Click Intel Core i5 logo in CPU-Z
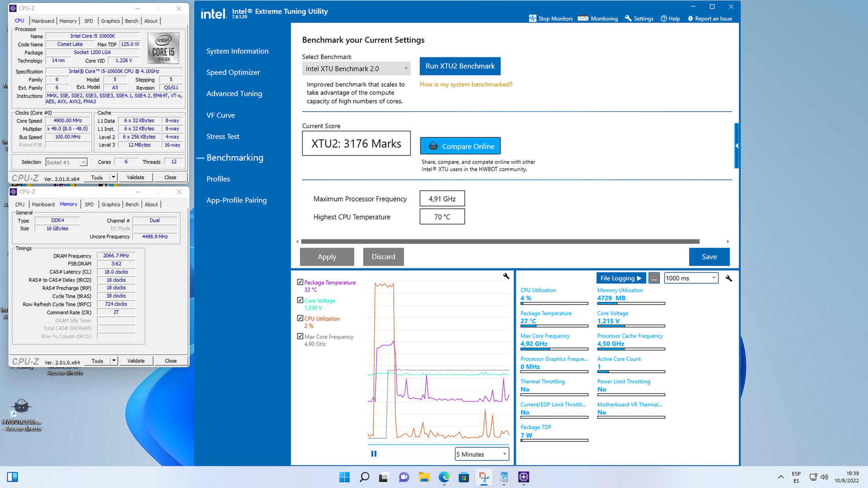 click(164, 48)
